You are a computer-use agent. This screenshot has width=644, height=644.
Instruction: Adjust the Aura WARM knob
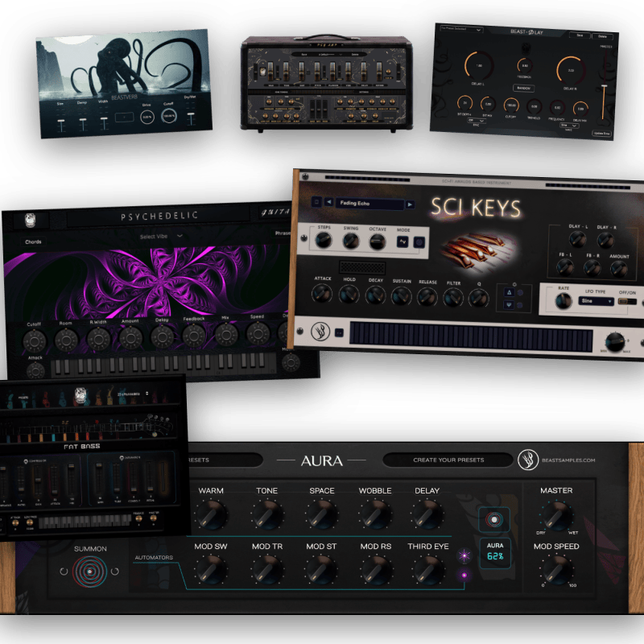[211, 514]
